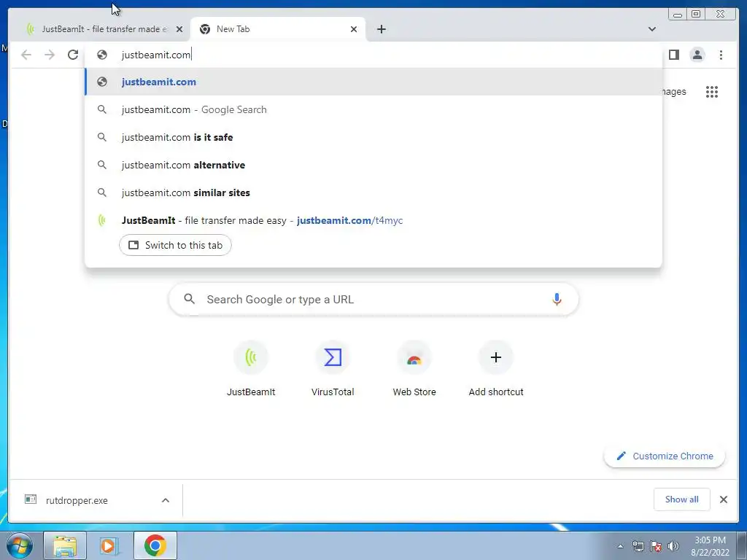Select the justbeamit.com/t4myc history suggestion
The image size is (747, 560).
[x=373, y=220]
